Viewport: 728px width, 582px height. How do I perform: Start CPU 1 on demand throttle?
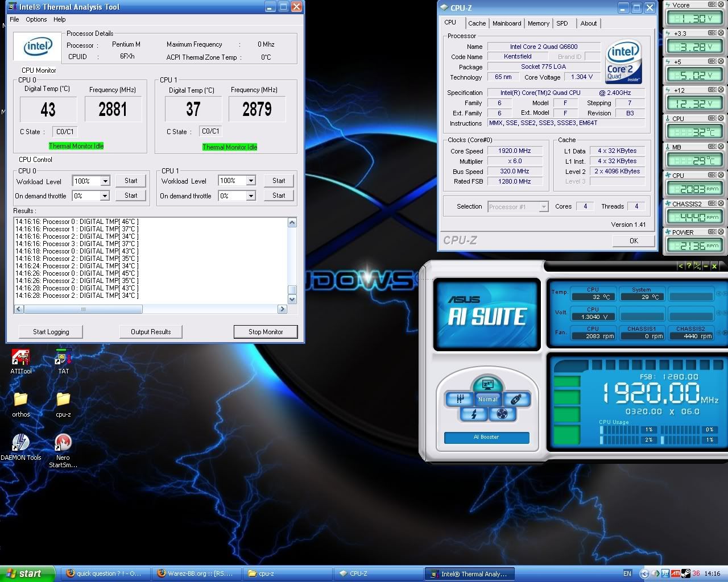(279, 196)
